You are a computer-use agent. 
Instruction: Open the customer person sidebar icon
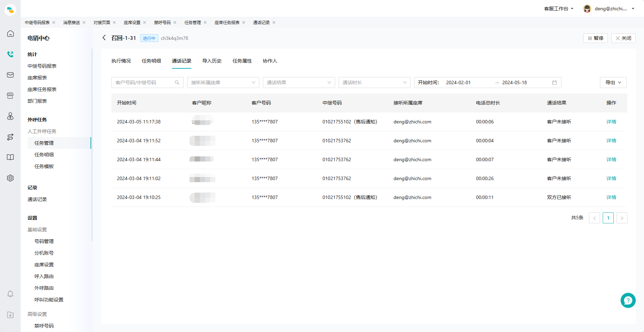click(x=10, y=116)
